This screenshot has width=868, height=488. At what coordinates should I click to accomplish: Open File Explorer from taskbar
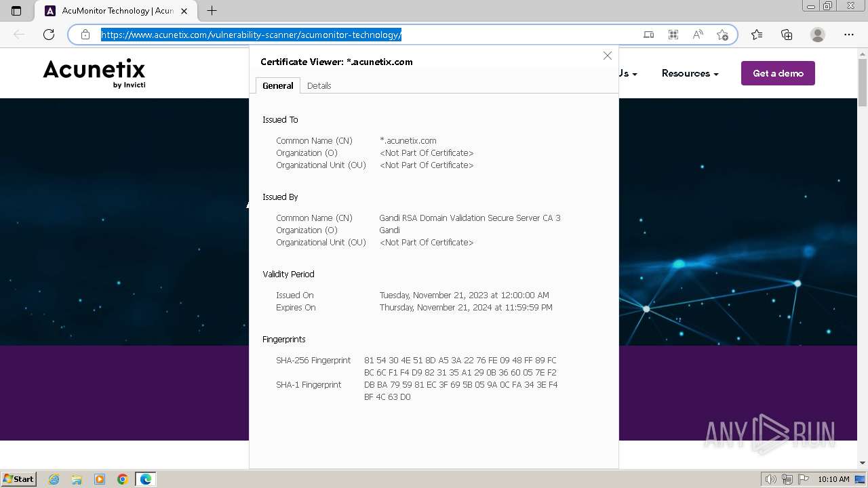coord(77,479)
